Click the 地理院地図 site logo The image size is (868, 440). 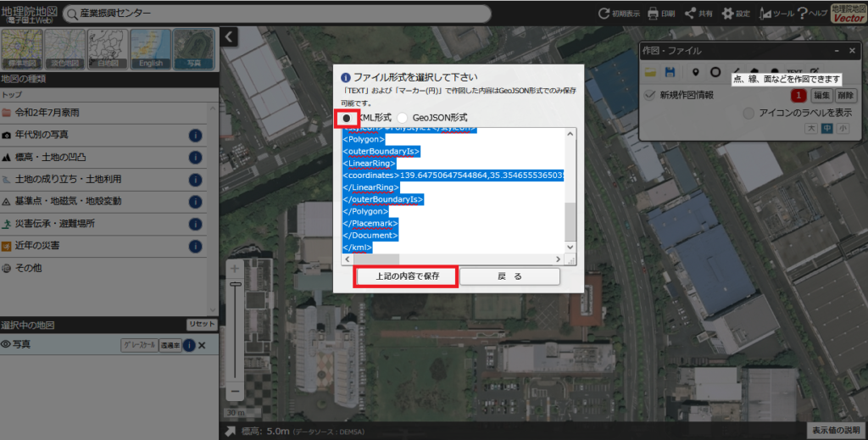point(30,14)
